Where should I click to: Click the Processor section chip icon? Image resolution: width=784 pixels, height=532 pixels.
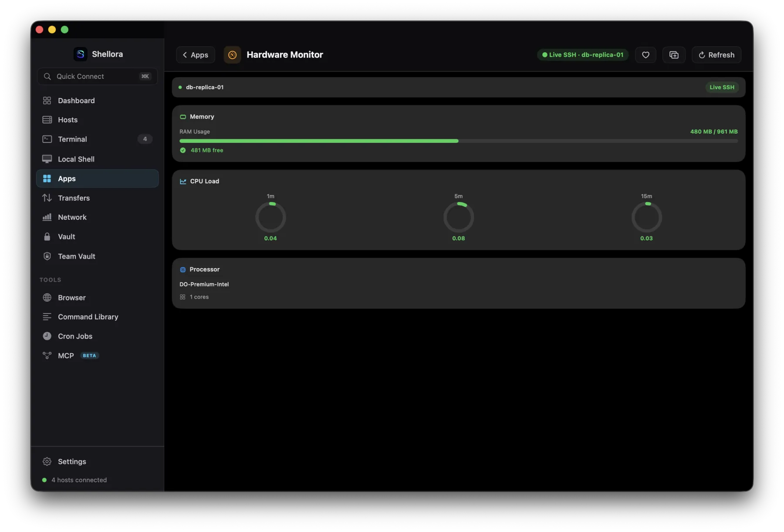183,270
